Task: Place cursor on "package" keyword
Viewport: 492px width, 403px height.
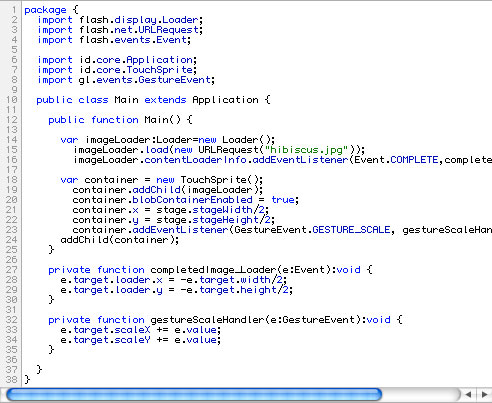Action: (x=45, y=10)
